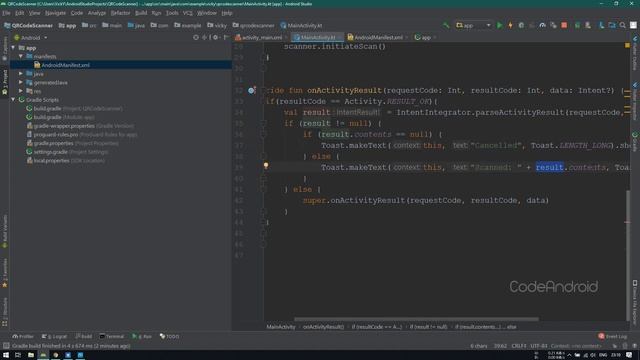Open the Terminal tool window
Image resolution: width=640 pixels, height=360 pixels.
pos(111,336)
